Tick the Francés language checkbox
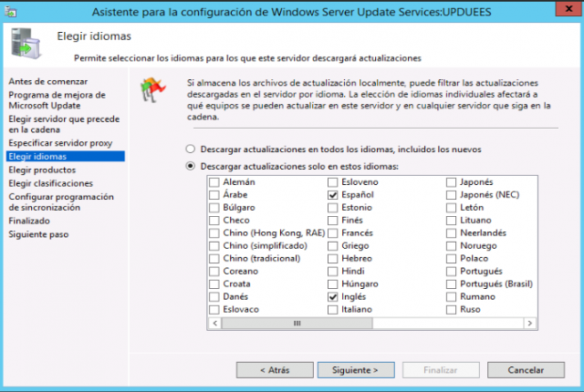The image size is (584, 392). point(332,233)
